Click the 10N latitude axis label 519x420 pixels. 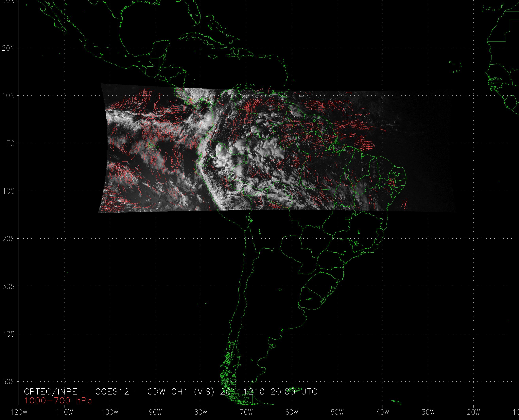[8, 96]
